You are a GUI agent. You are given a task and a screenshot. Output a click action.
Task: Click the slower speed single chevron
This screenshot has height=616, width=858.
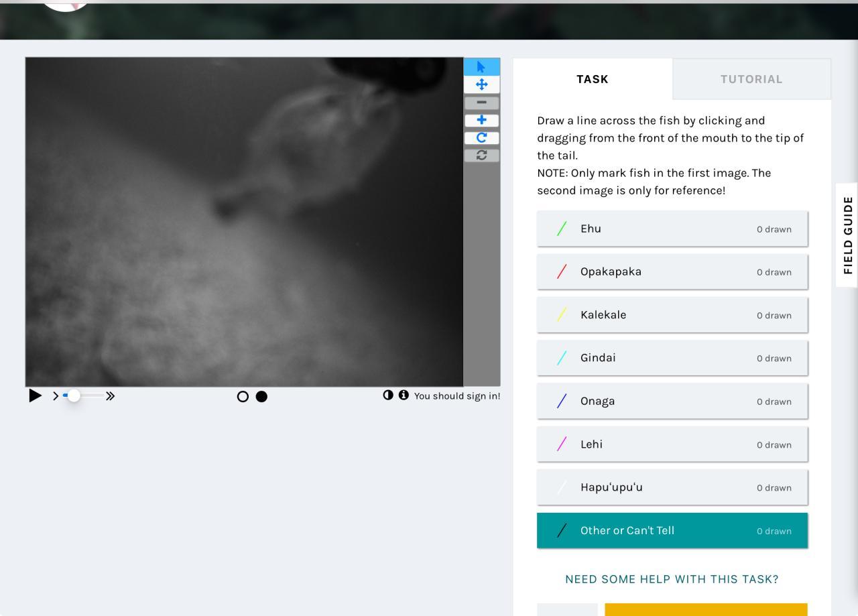pos(56,396)
